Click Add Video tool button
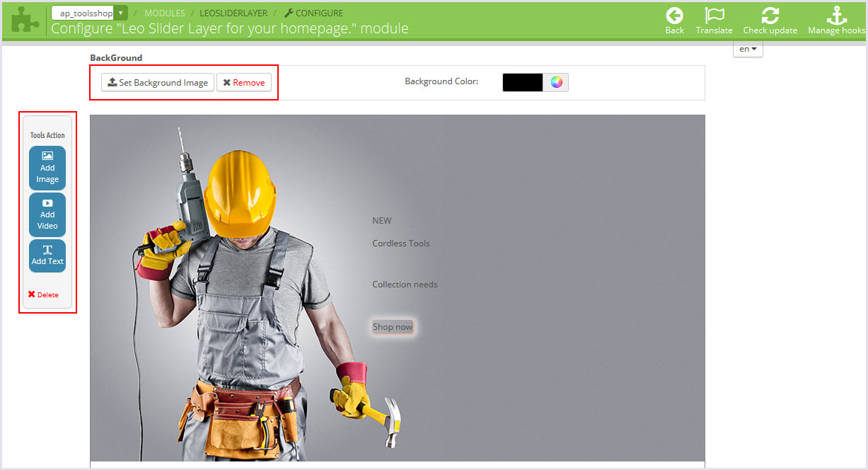This screenshot has height=470, width=868. [x=47, y=214]
